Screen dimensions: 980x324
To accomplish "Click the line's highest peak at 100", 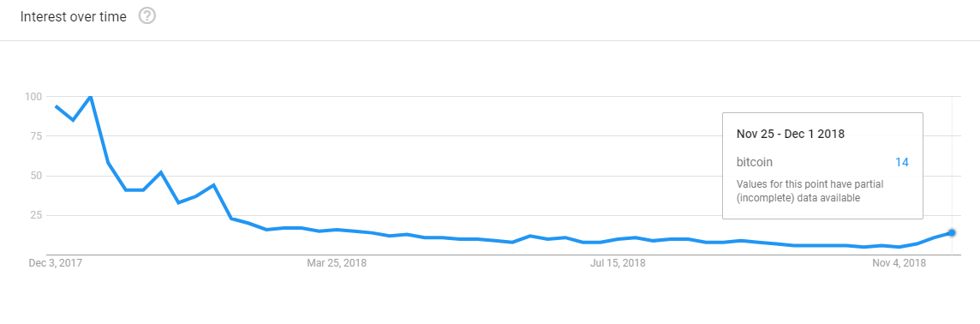I will pos(92,97).
